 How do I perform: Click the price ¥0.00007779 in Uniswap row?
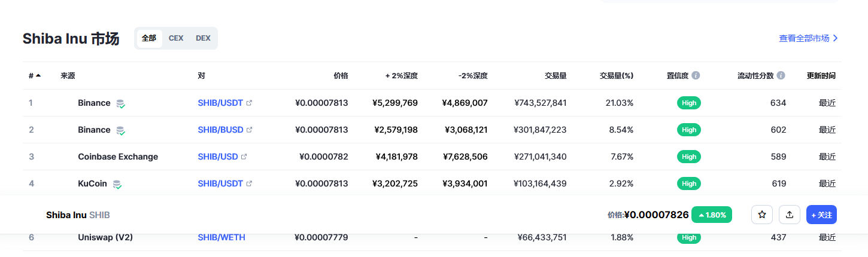(x=321, y=237)
